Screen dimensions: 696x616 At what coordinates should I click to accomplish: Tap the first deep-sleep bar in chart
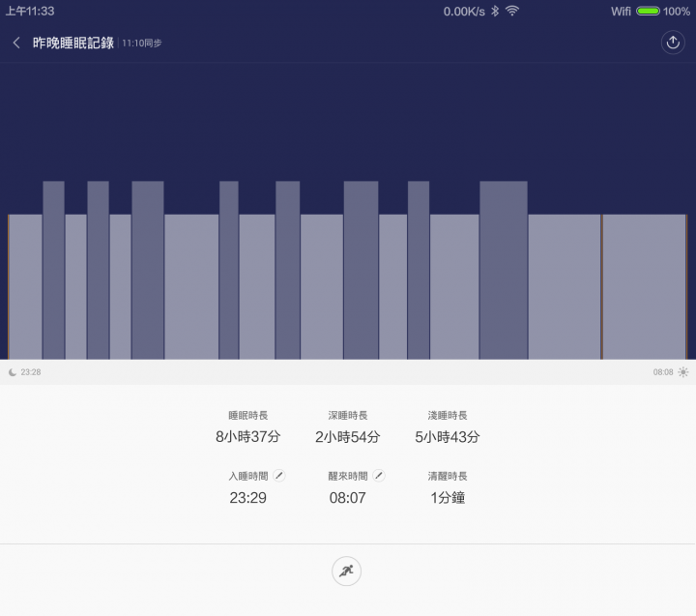(x=54, y=270)
